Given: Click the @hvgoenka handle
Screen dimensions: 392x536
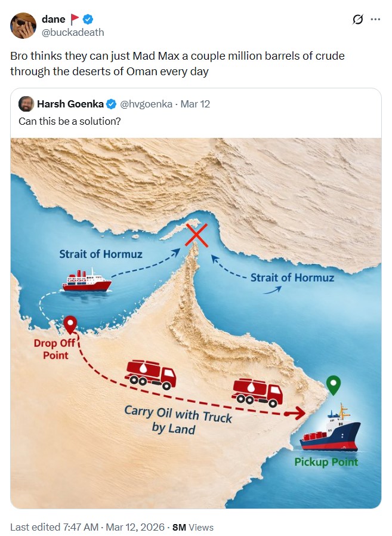Looking at the screenshot, I should click(x=146, y=104).
